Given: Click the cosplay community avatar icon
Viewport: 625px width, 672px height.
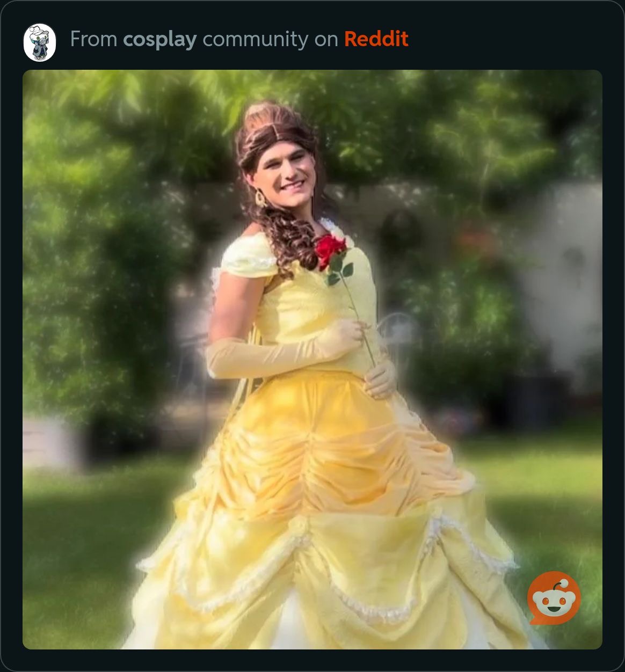Looking at the screenshot, I should 40,42.
